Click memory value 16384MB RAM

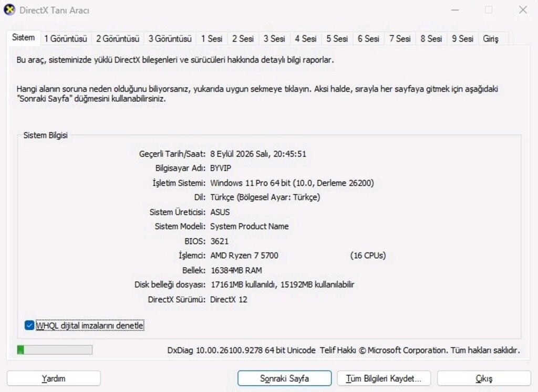pos(236,270)
